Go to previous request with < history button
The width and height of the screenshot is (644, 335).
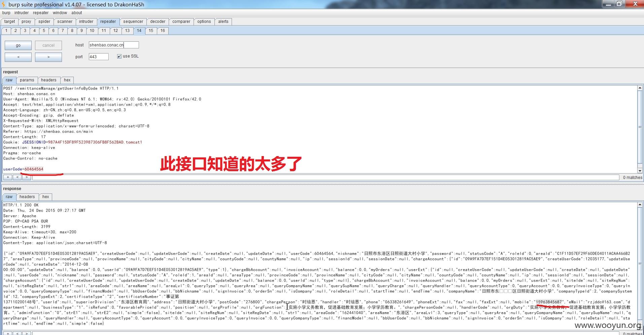click(x=18, y=57)
